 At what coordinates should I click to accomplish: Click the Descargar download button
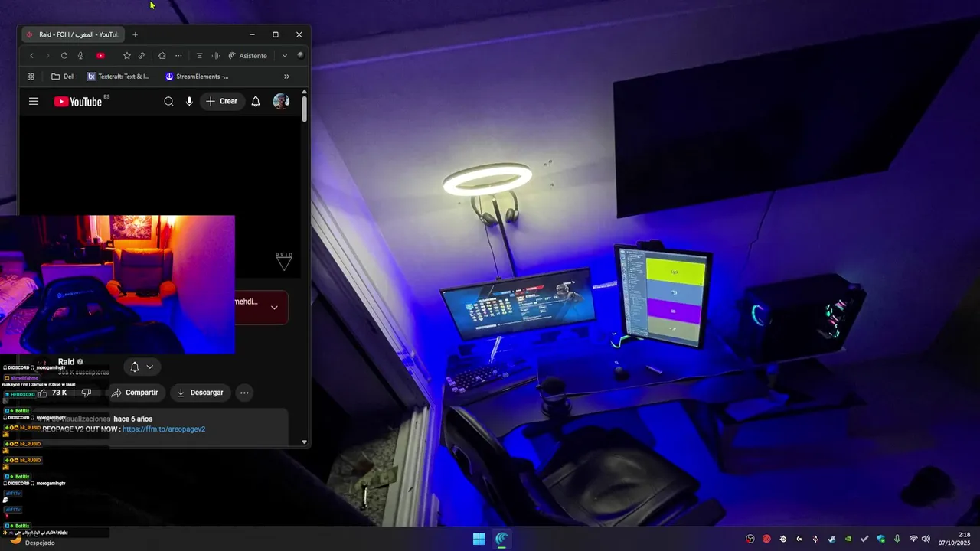(x=201, y=393)
